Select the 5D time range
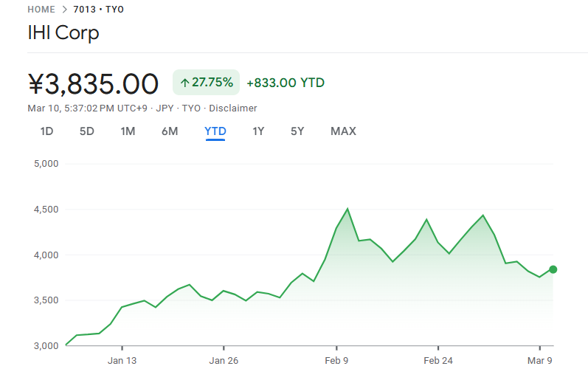This screenshot has width=588, height=383. [x=87, y=131]
